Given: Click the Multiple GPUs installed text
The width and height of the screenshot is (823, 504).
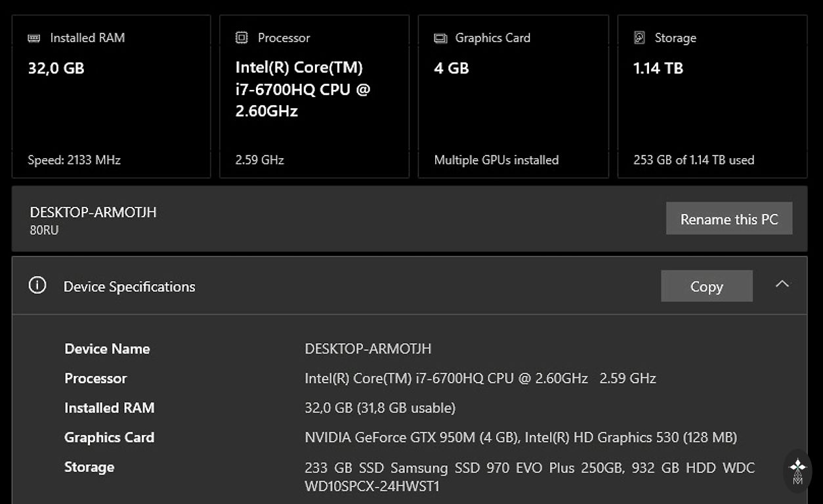Looking at the screenshot, I should 496,160.
